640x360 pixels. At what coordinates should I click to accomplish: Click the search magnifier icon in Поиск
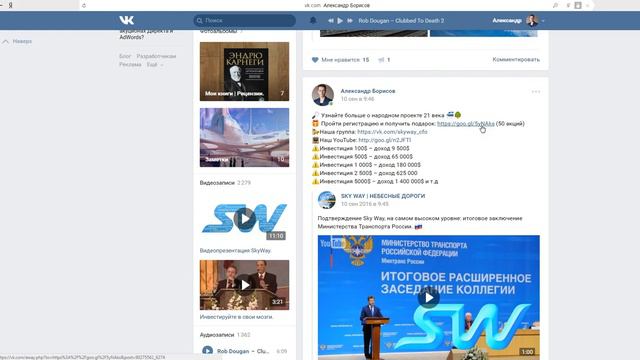click(200, 20)
